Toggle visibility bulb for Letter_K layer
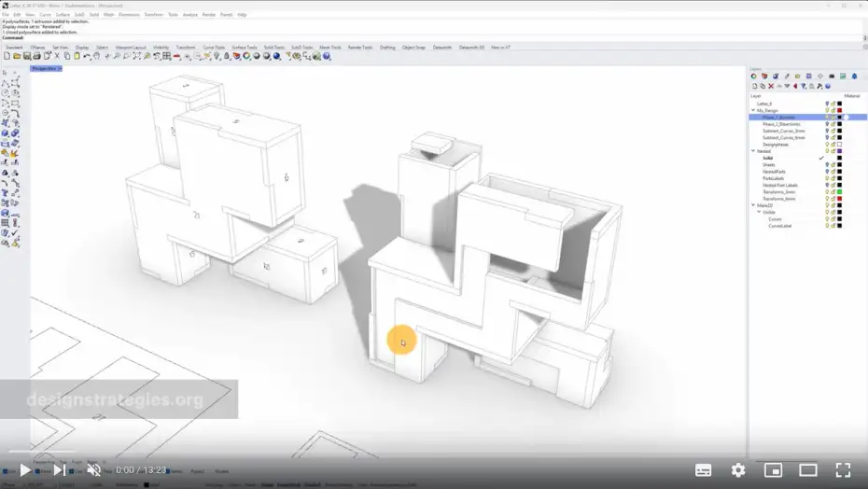The image size is (868, 489). coord(827,104)
